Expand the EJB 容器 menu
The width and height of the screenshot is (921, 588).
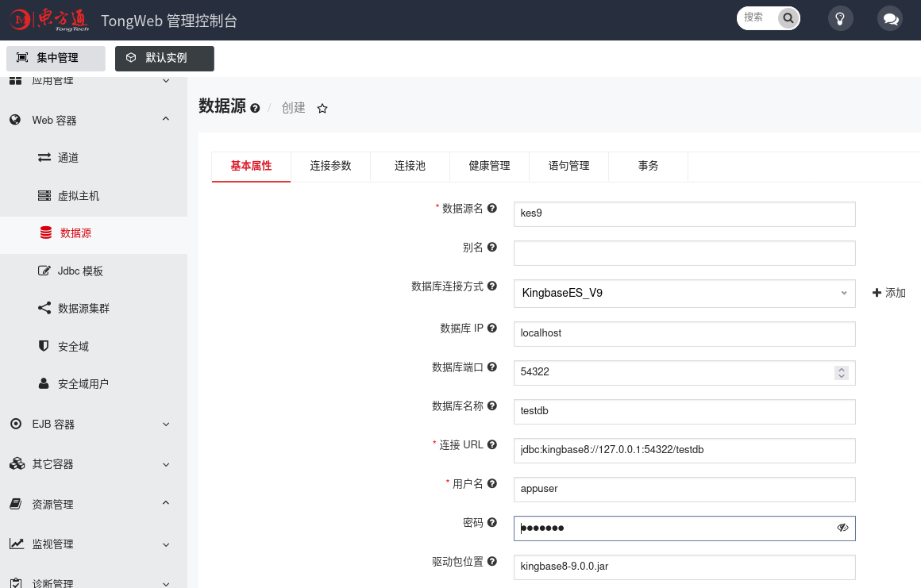166,425
